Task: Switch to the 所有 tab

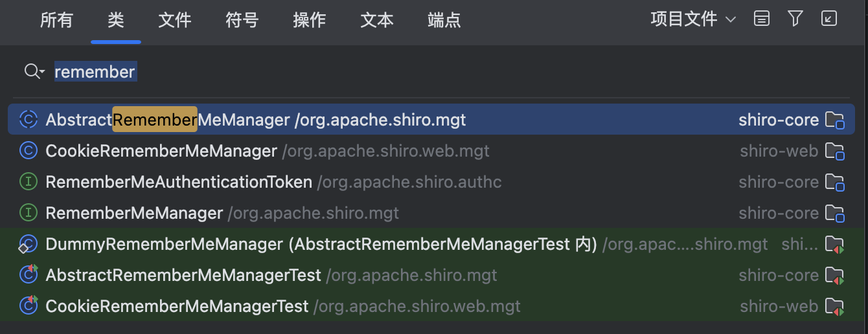Action: pyautogui.click(x=56, y=20)
